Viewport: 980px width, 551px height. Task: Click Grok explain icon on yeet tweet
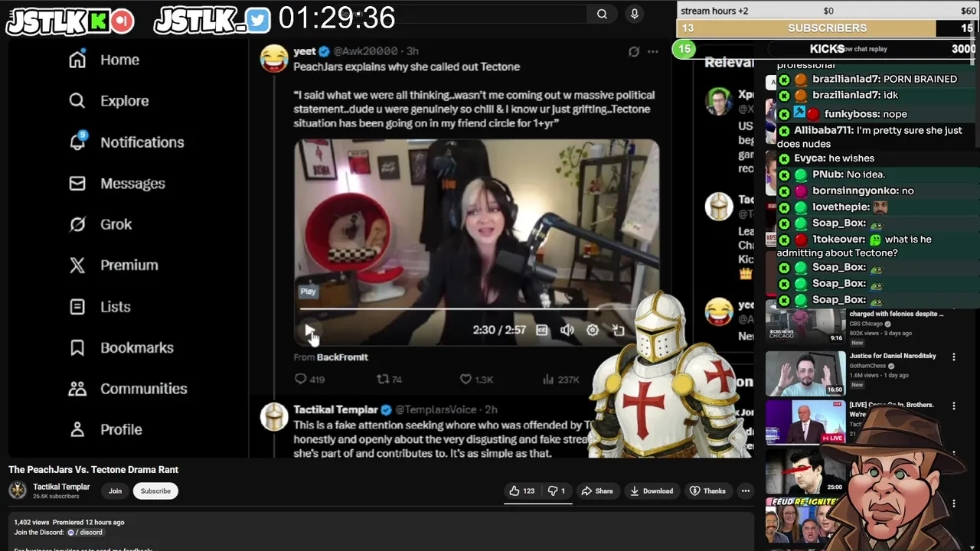(x=633, y=51)
